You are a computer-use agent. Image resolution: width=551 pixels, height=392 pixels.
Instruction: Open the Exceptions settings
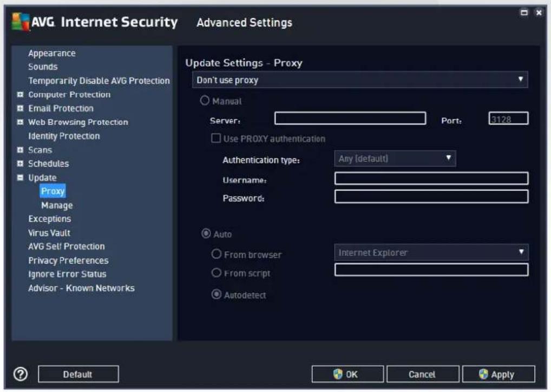click(50, 219)
